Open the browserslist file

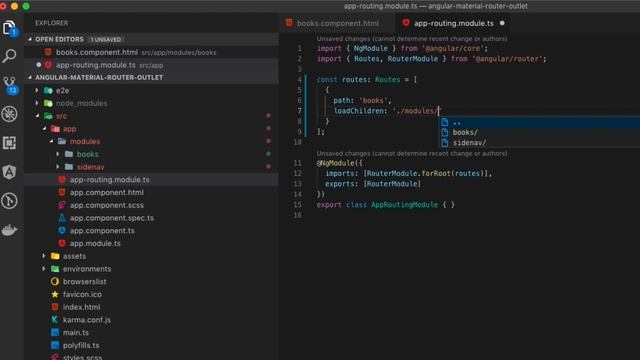click(84, 282)
